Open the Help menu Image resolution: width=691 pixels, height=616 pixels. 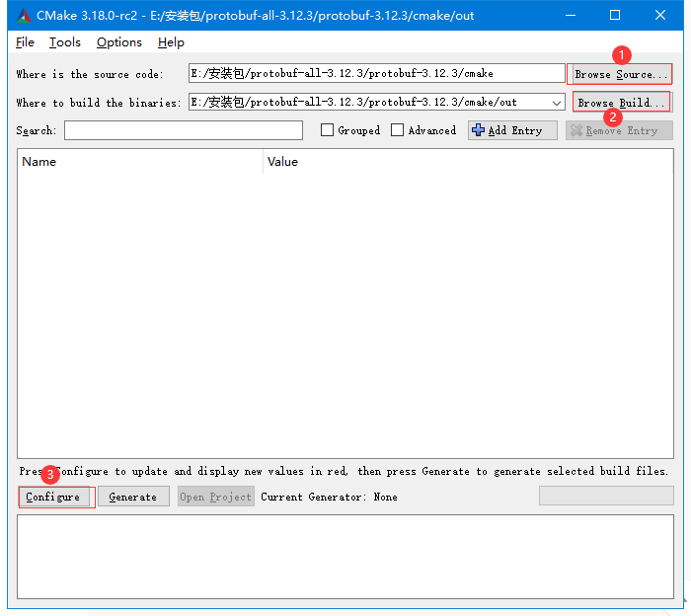pyautogui.click(x=171, y=42)
